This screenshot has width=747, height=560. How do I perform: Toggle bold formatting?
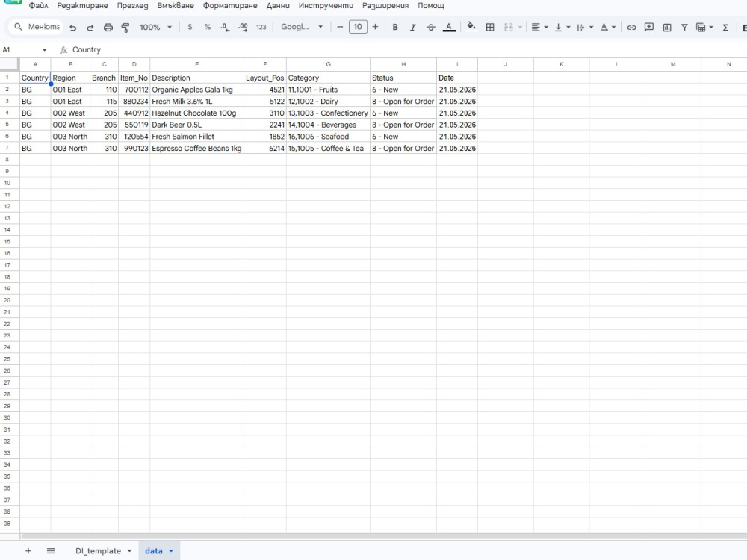point(395,27)
